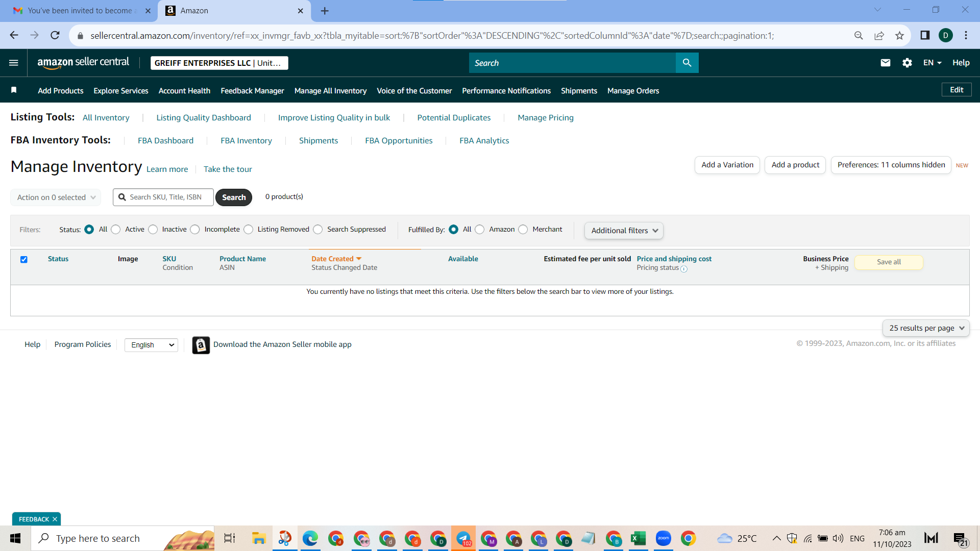980x551 pixels.
Task: Open the Windows Start menu
Action: click(15, 538)
